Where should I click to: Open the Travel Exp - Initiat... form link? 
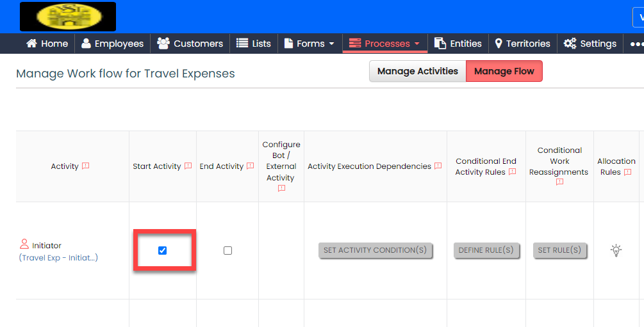58,258
